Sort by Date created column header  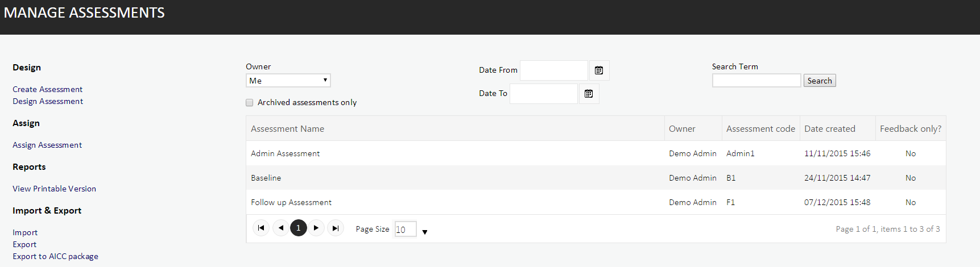(830, 129)
